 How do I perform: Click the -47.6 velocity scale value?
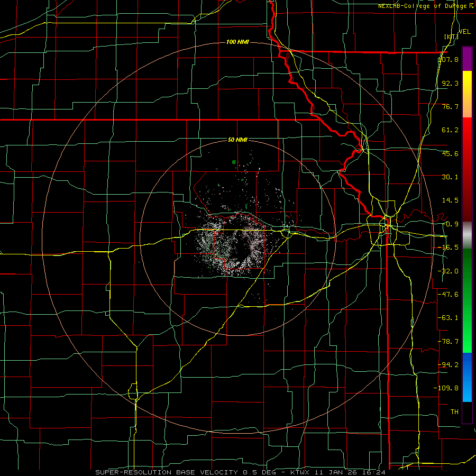click(x=448, y=295)
